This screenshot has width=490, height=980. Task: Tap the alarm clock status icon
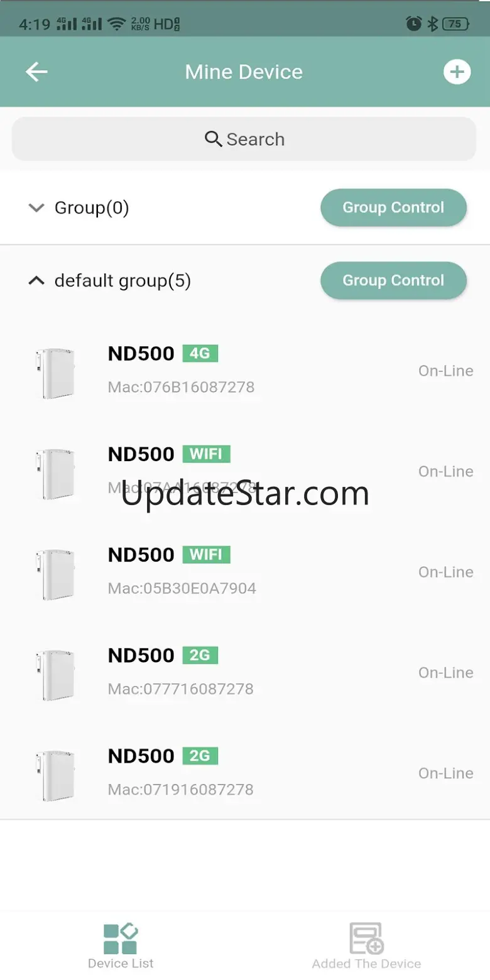point(413,24)
